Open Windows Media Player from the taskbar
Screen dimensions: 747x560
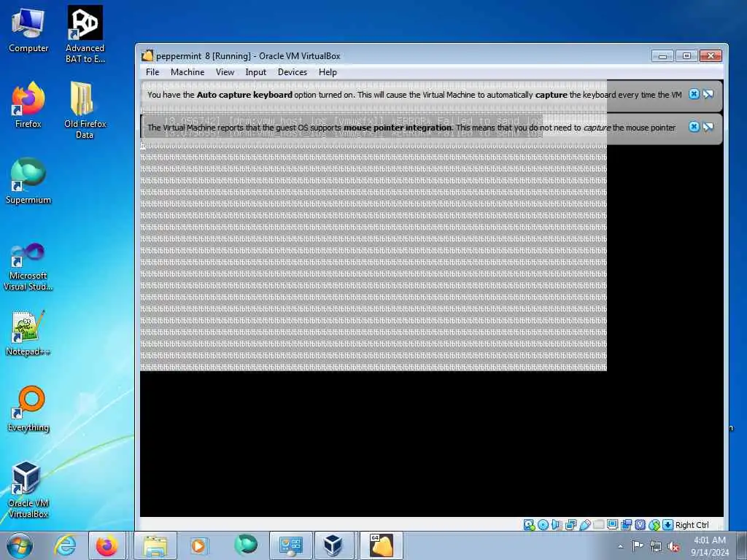(198, 545)
